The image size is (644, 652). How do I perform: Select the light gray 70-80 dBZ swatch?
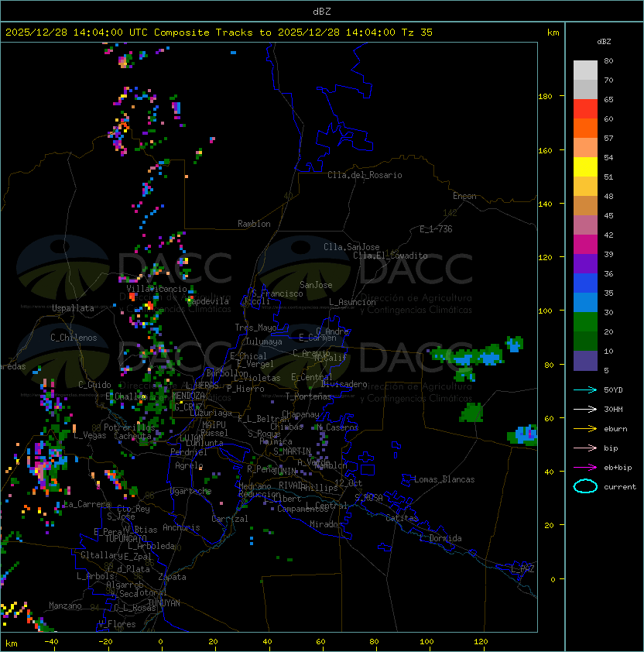(585, 70)
